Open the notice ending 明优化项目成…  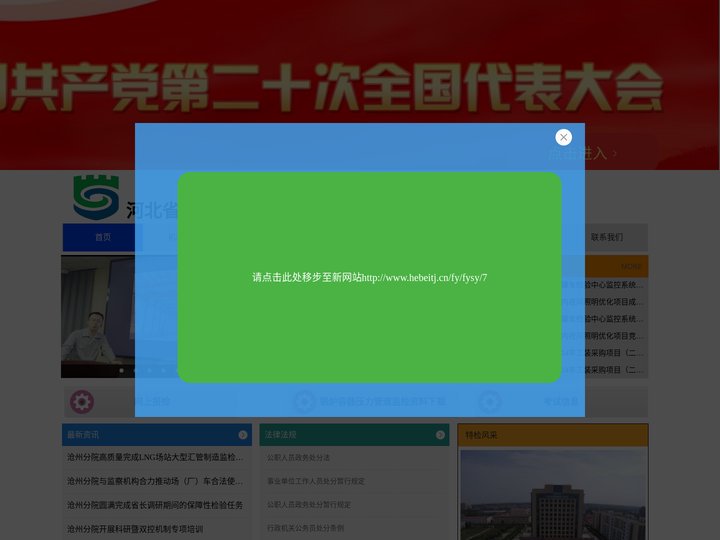603,302
